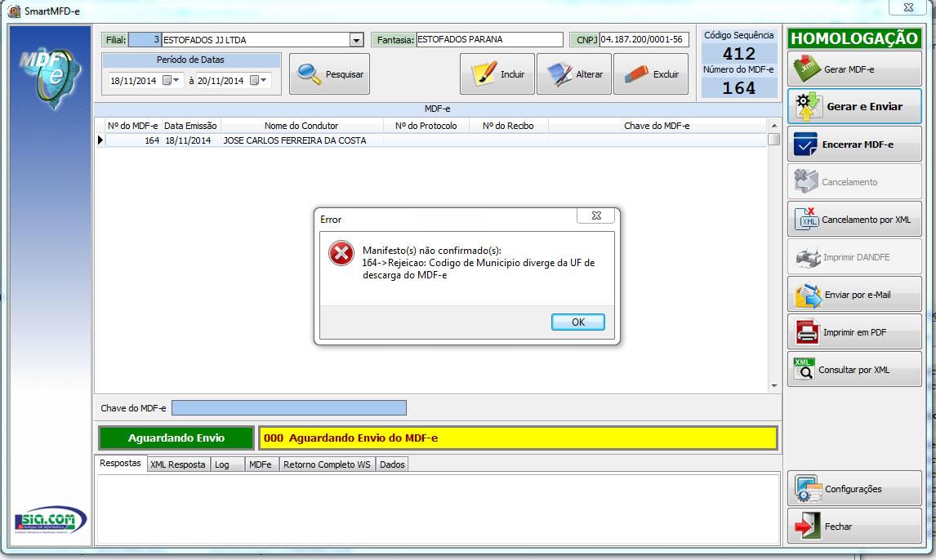Click Nº do Recibo column header
Viewport: 936px width, 560px height.
pos(508,126)
